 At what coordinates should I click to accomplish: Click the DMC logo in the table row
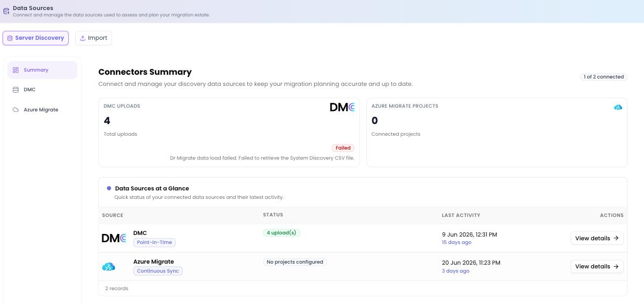click(x=114, y=238)
